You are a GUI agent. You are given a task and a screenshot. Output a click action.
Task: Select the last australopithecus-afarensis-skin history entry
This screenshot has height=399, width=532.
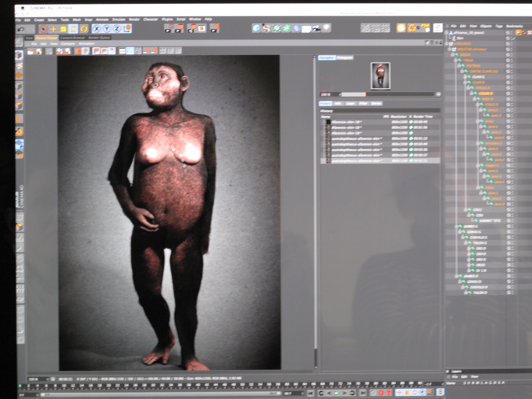[x=380, y=161]
